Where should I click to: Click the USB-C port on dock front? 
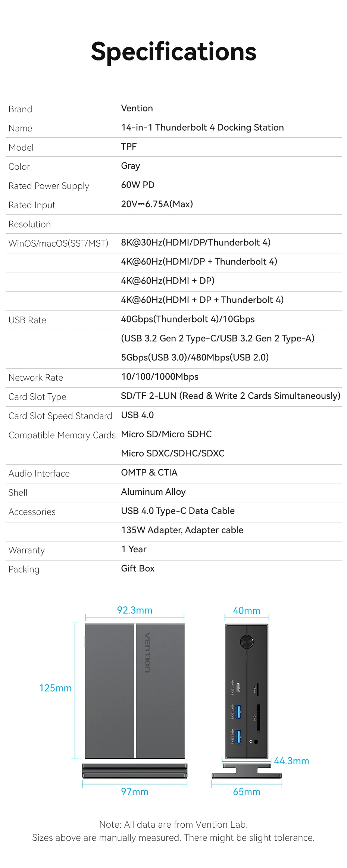pos(238,687)
